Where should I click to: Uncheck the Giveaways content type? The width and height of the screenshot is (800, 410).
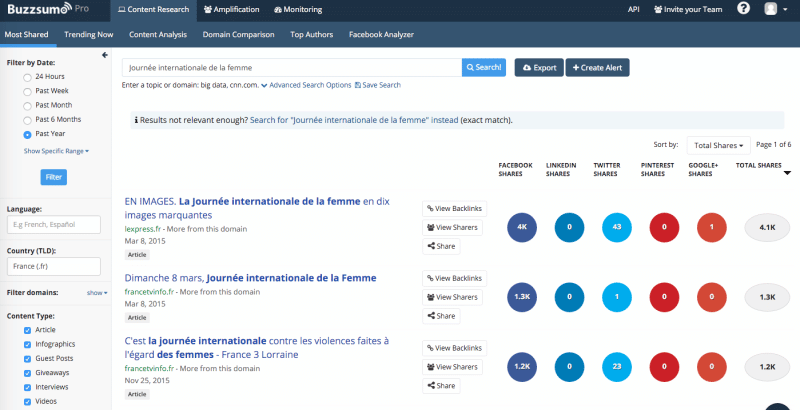pos(28,373)
